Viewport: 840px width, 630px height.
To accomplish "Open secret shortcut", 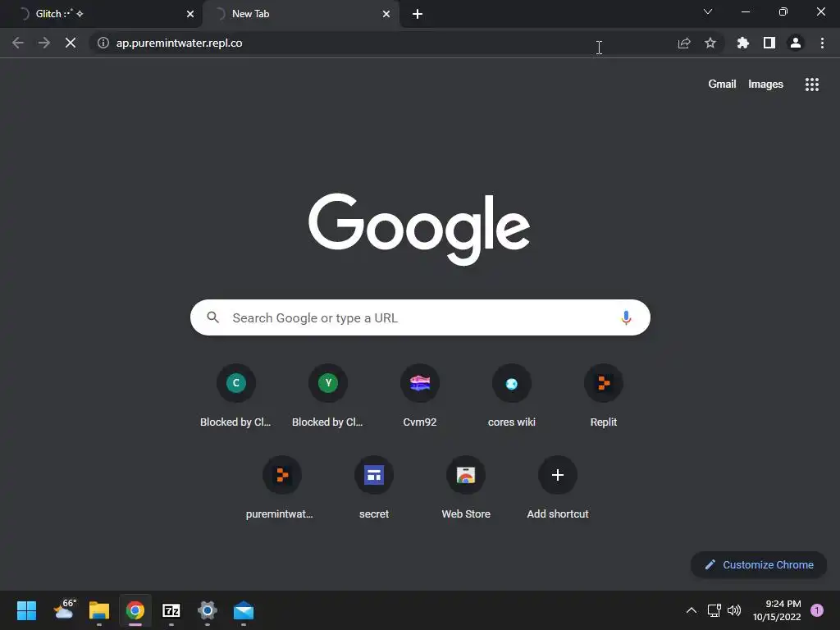I will point(374,488).
